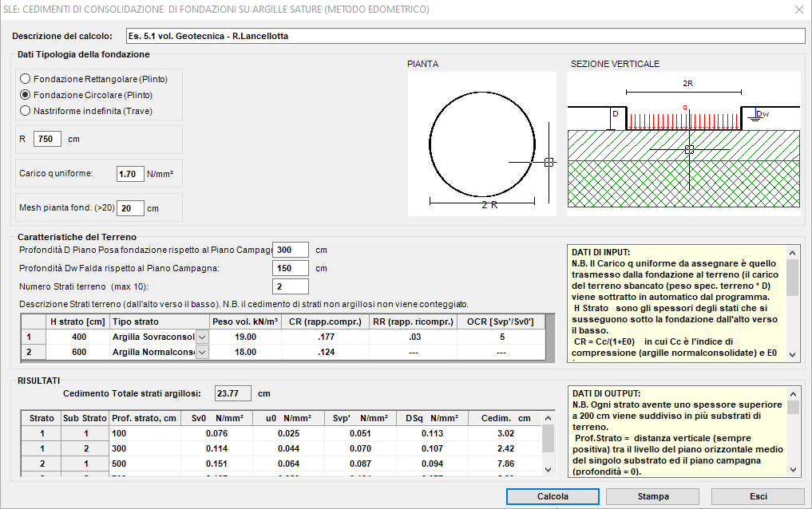Click the Cedimento Totale result field
This screenshot has width=812, height=509.
point(233,393)
